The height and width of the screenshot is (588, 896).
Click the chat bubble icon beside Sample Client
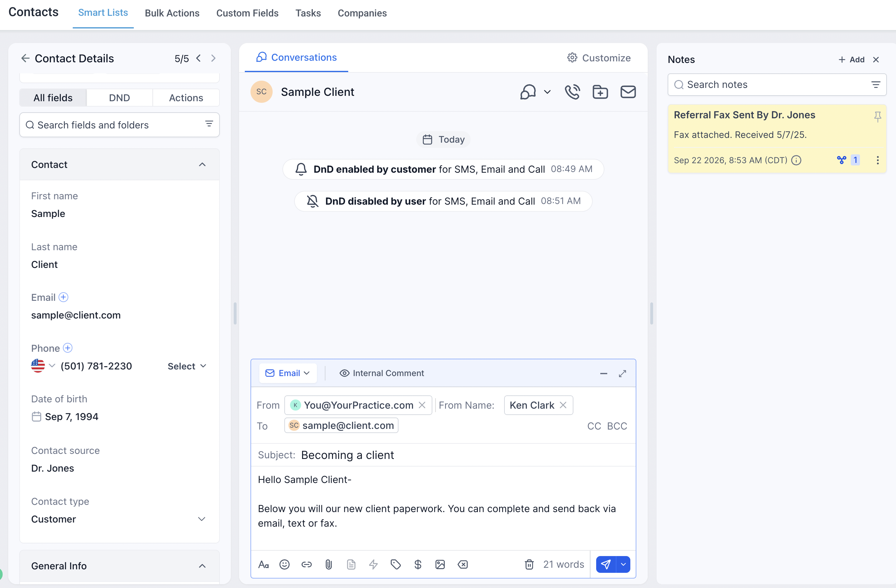528,92
